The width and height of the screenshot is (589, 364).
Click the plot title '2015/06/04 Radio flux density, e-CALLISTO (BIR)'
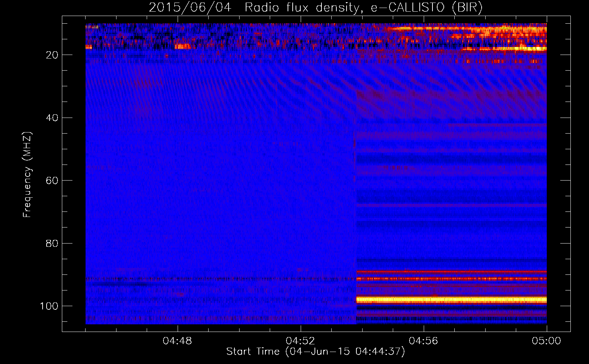click(x=316, y=7)
